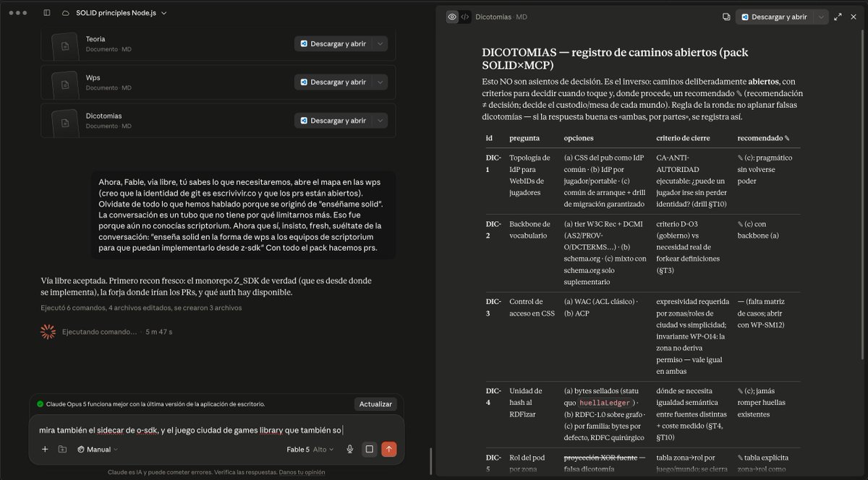Click the Teoria file icon
This screenshot has width=868, height=480.
tap(65, 46)
